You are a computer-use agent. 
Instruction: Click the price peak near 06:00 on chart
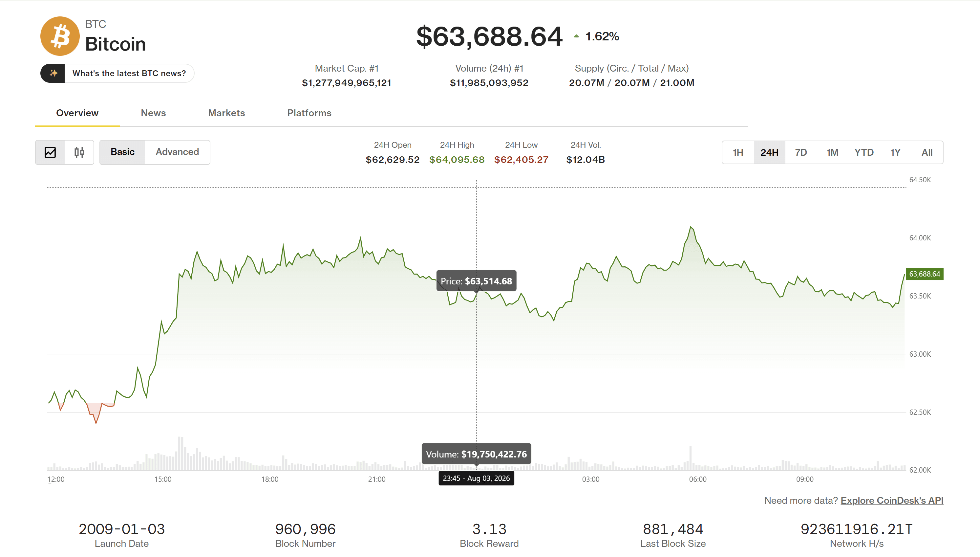tap(691, 228)
